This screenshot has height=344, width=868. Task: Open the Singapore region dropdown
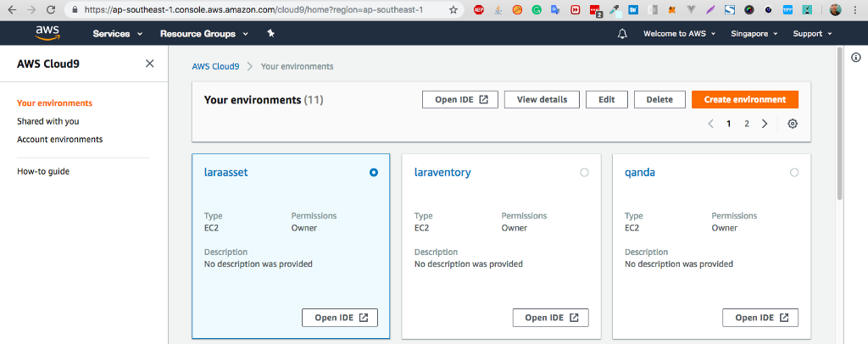click(756, 34)
